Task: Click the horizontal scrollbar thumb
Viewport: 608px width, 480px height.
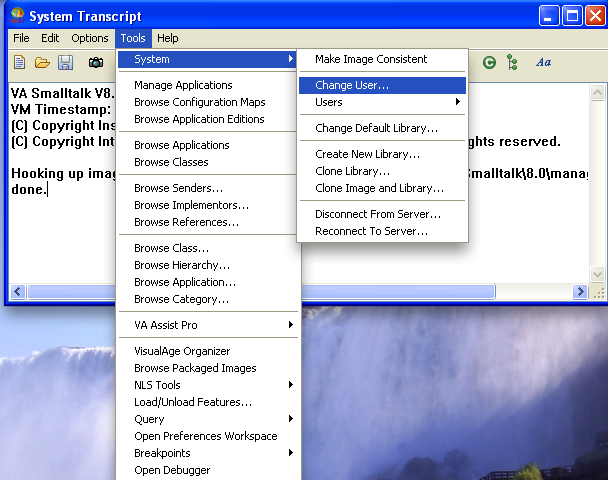Action: point(261,291)
